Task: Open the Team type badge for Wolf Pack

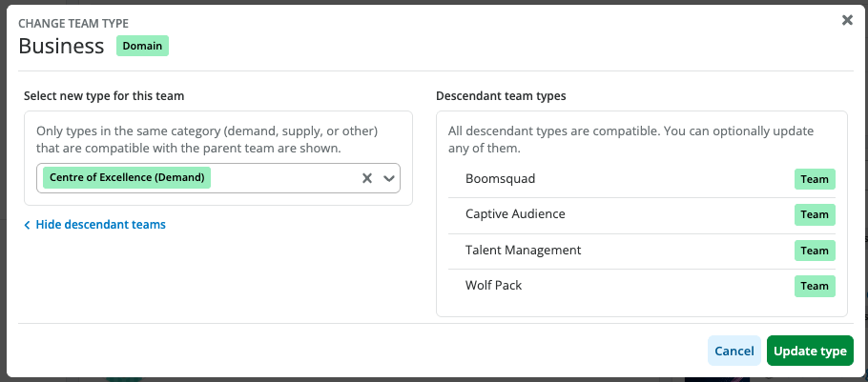Action: pyautogui.click(x=815, y=286)
